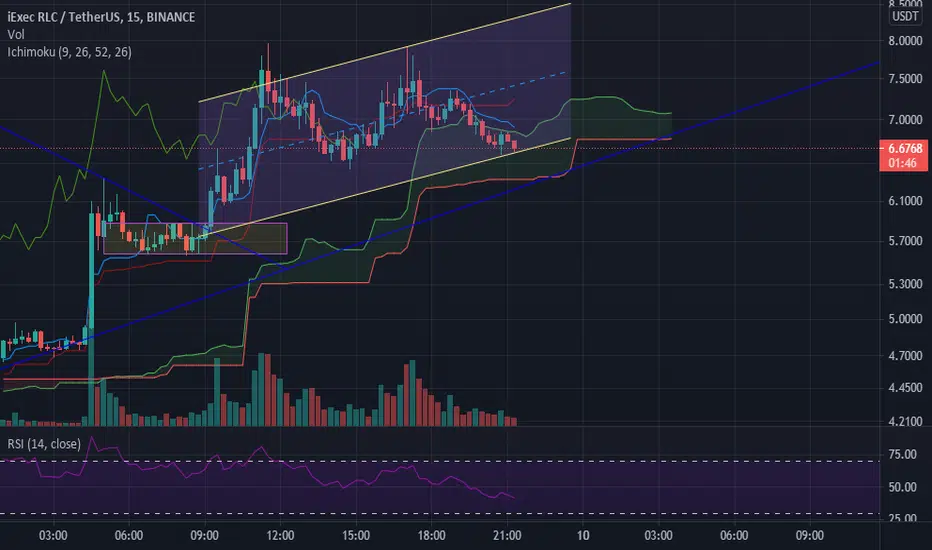Click the 4.2100 price axis label
The width and height of the screenshot is (932, 550).
click(905, 422)
